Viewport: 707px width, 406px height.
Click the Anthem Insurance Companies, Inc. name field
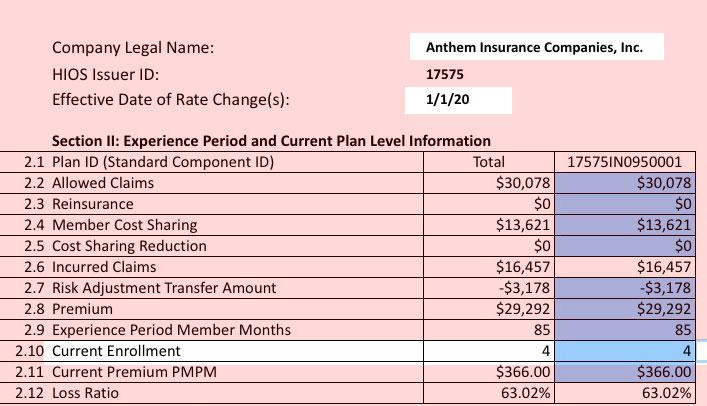click(x=535, y=47)
